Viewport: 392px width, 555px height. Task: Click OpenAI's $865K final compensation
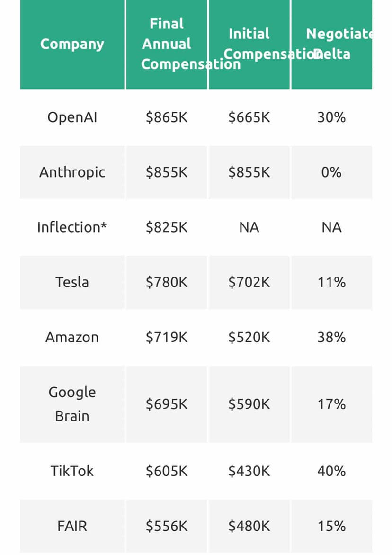tap(167, 117)
